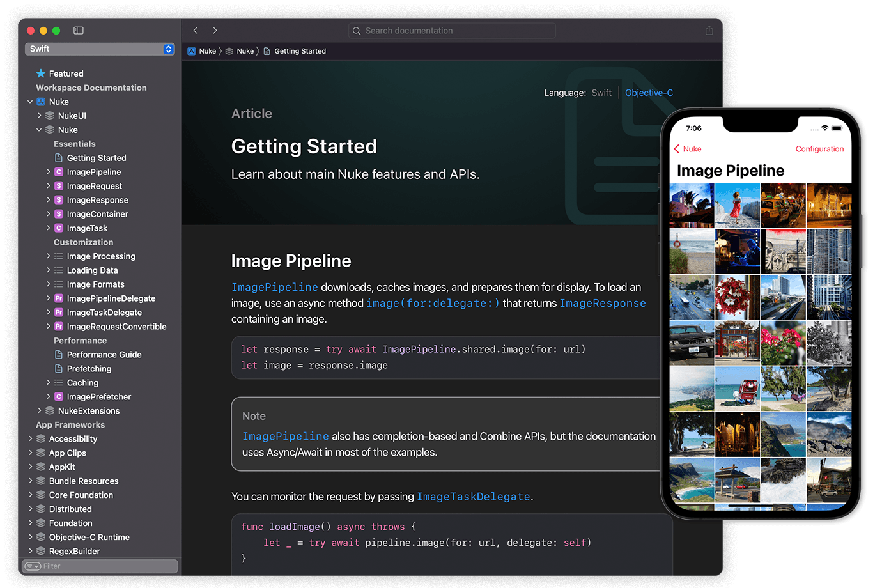This screenshot has height=588, width=882.
Task: Expand the Foundation framework
Action: (x=30, y=523)
